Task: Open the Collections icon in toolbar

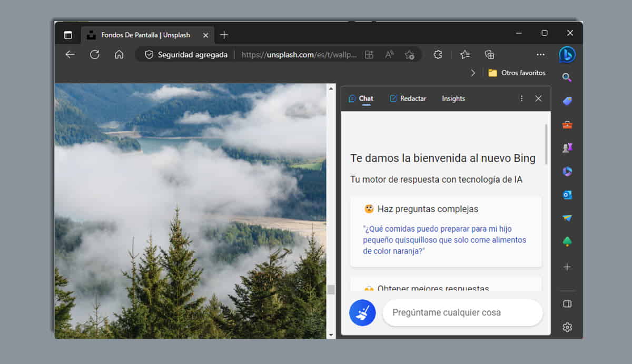Action: 489,55
